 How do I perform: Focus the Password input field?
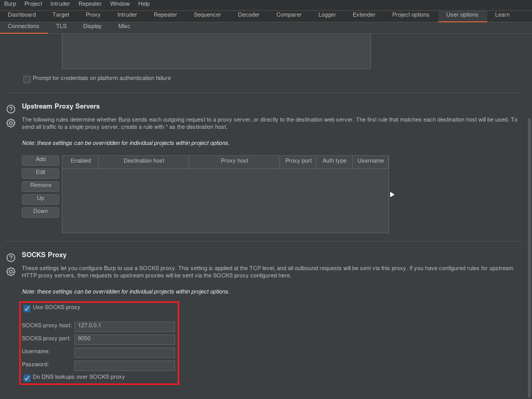pyautogui.click(x=124, y=365)
